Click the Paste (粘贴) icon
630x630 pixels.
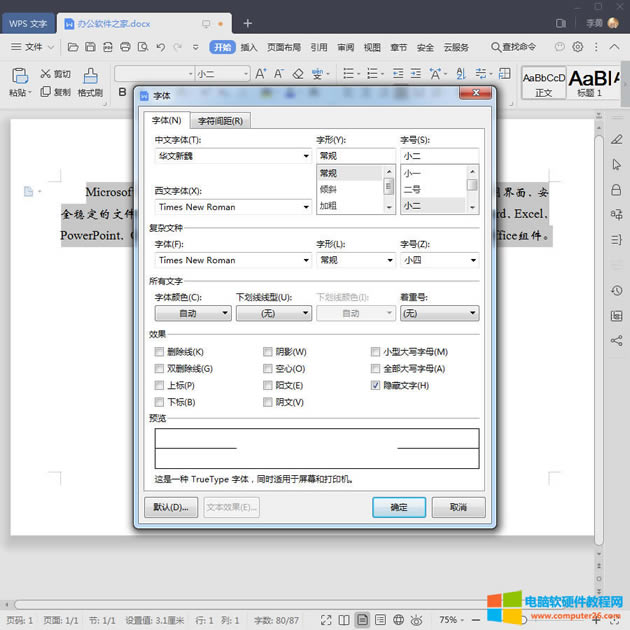point(18,76)
